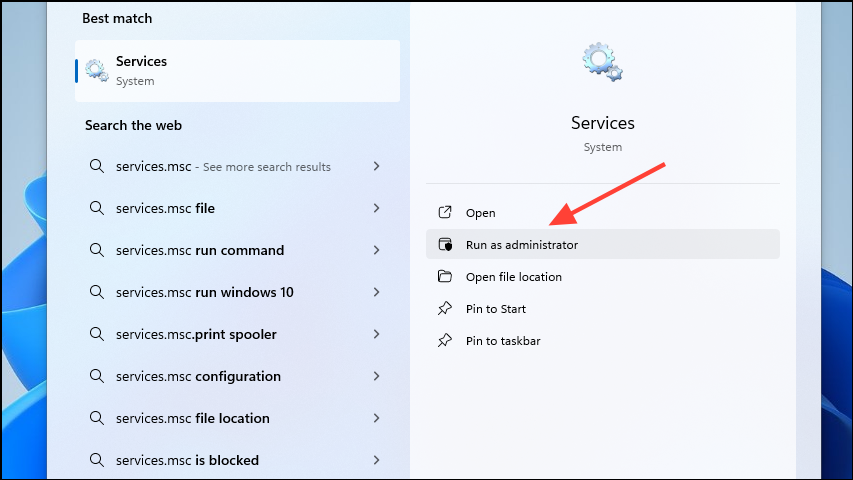Viewport: 853px width, 480px height.
Task: Click services.msc run windows 10 suggestion
Action: (218, 292)
